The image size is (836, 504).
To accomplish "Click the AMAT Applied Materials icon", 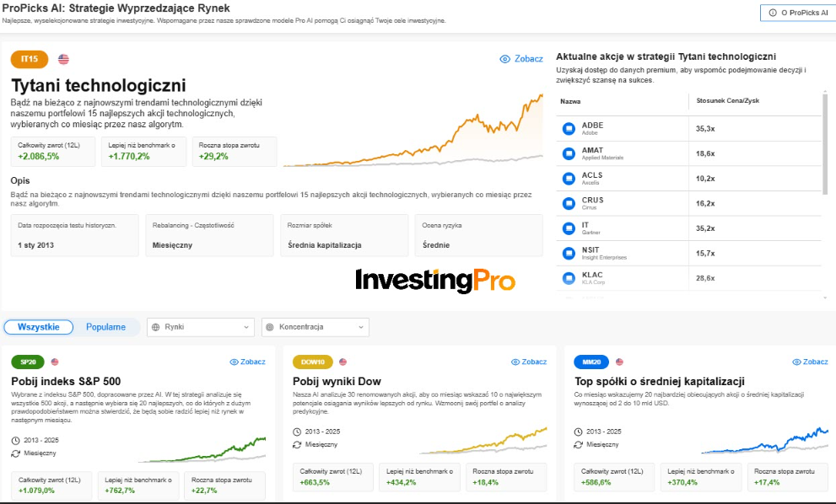I will pyautogui.click(x=569, y=153).
